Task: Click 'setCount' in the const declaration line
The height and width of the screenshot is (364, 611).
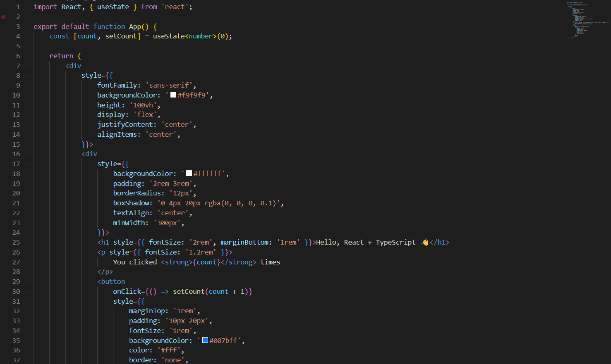Action: click(121, 36)
